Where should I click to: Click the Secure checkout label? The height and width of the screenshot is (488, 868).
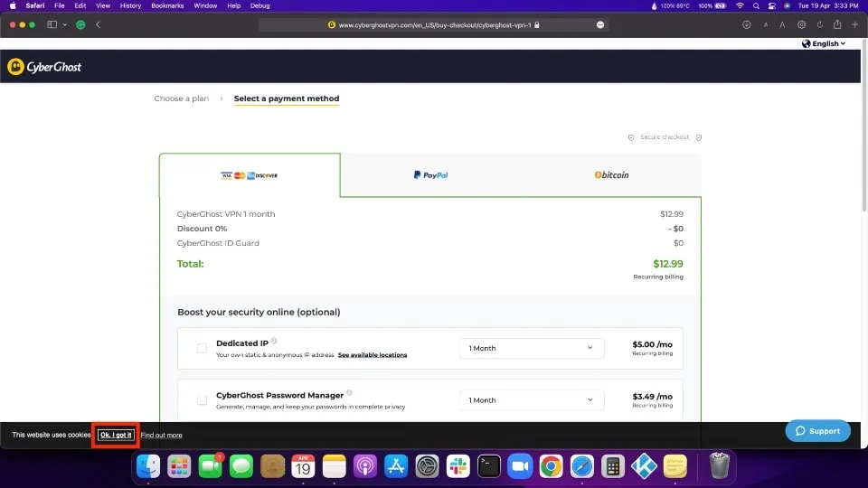coord(665,137)
